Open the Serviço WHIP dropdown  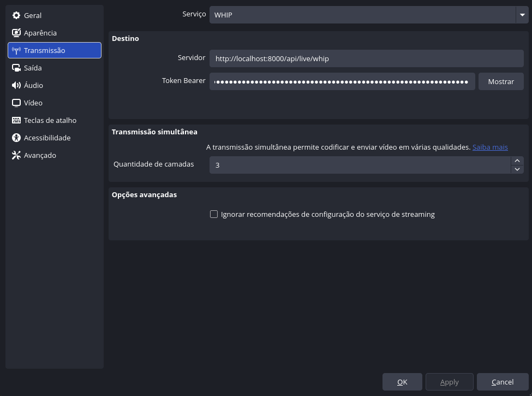coord(369,15)
